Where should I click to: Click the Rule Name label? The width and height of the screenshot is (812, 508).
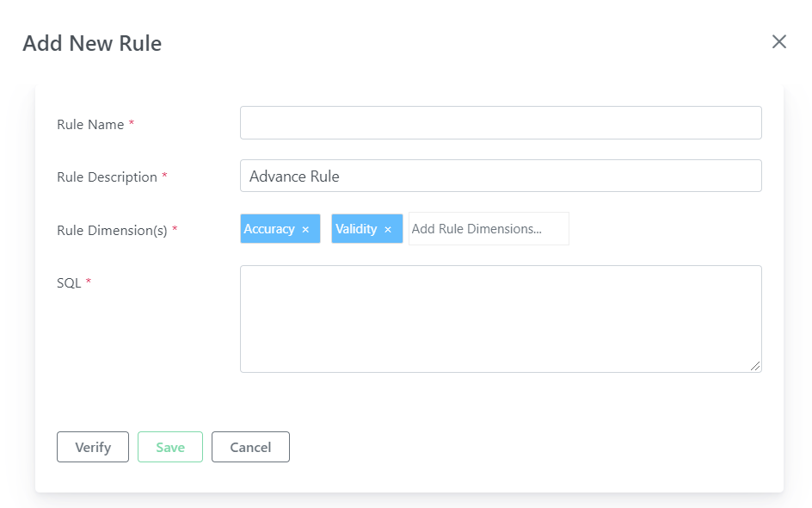[90, 124]
